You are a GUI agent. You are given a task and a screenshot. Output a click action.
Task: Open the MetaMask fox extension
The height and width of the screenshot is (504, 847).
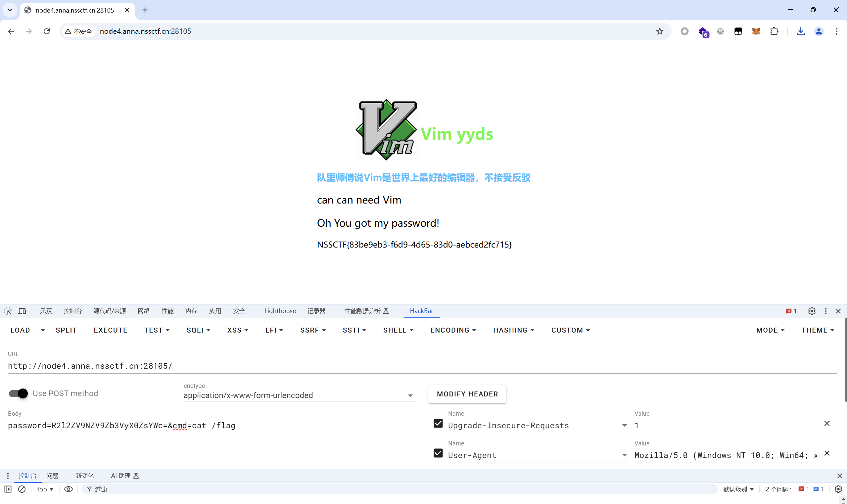coord(756,31)
